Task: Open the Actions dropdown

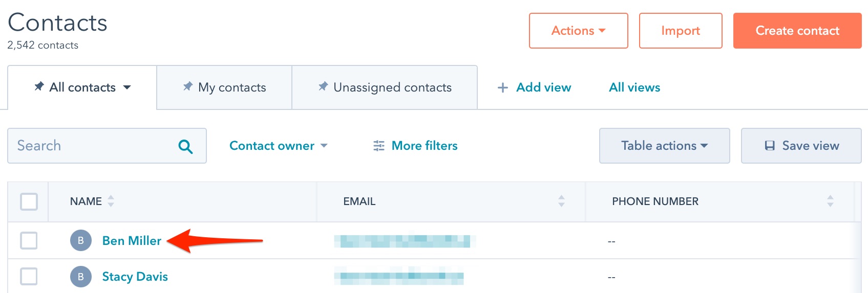Action: click(x=578, y=31)
